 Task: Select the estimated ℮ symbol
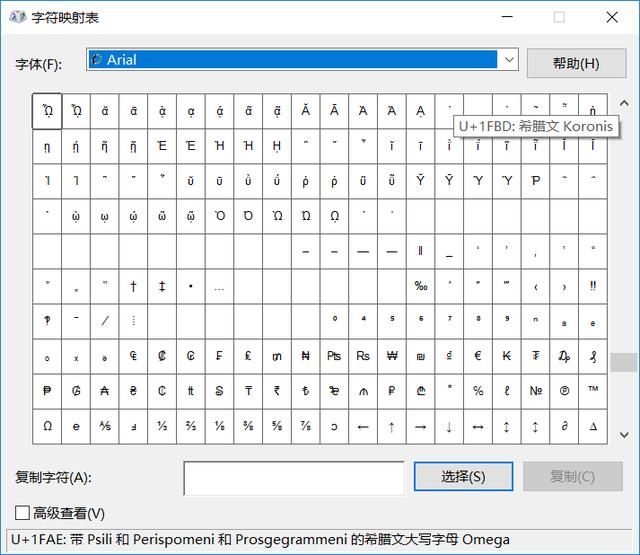click(x=76, y=426)
